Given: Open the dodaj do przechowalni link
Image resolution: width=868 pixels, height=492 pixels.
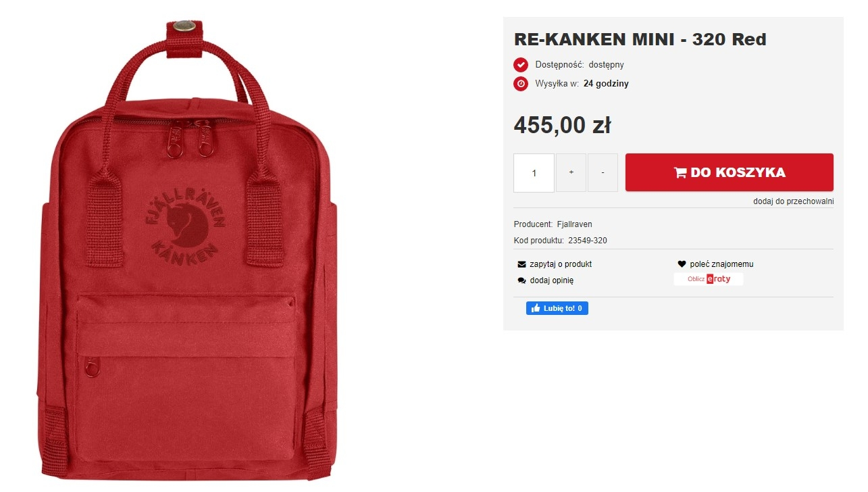Looking at the screenshot, I should tap(794, 201).
